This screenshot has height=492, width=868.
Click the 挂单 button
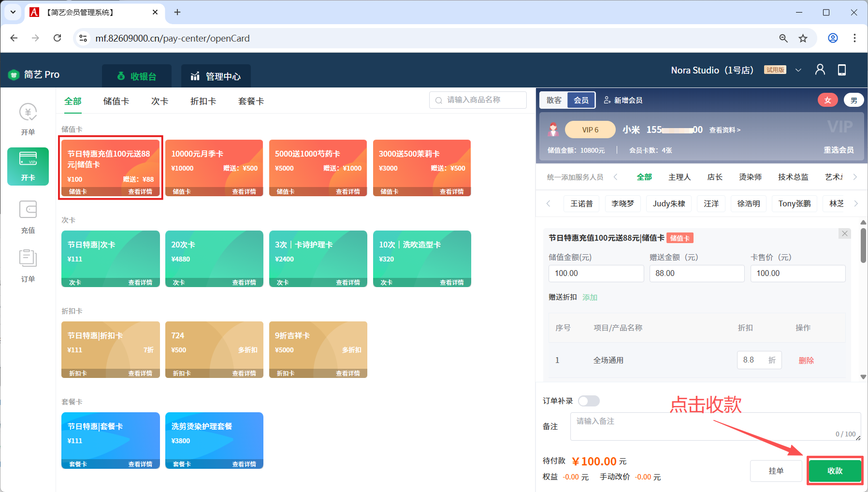pos(776,471)
